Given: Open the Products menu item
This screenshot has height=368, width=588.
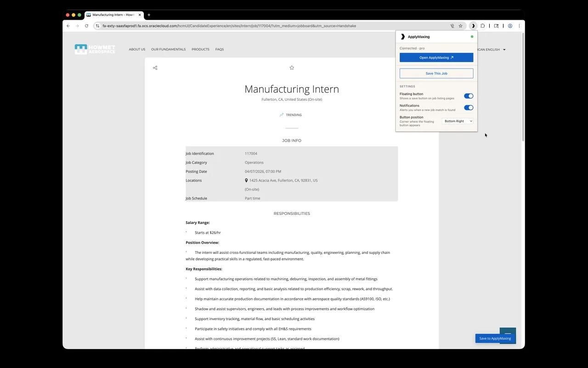Looking at the screenshot, I should [x=200, y=49].
